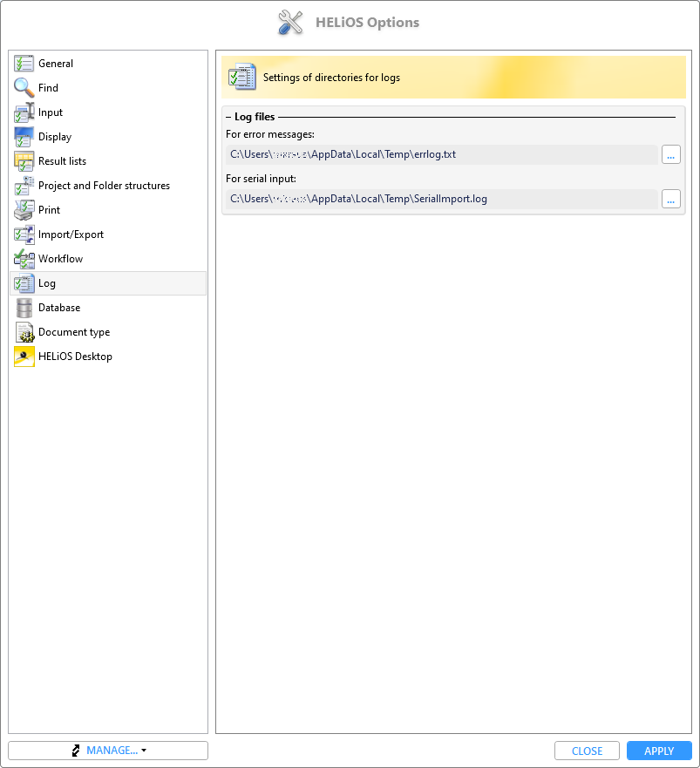700x768 pixels.
Task: Click the Database cylinder icon
Action: tap(24, 308)
